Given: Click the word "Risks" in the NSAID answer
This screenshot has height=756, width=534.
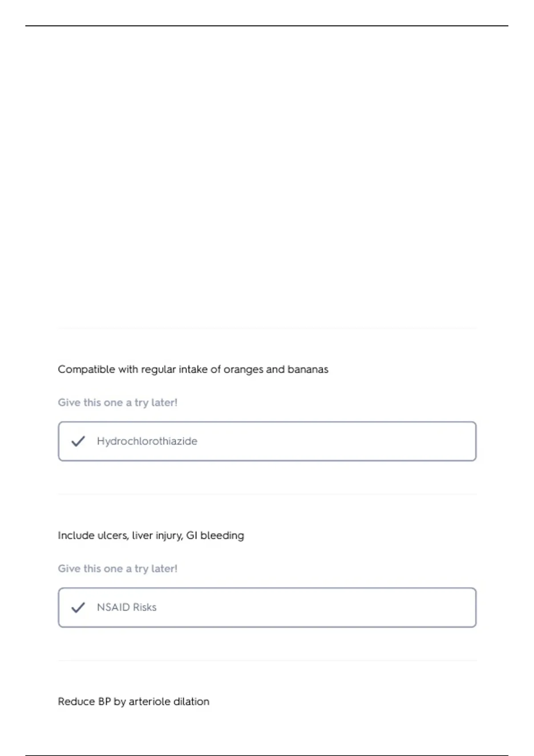Looking at the screenshot, I should click(x=145, y=607).
